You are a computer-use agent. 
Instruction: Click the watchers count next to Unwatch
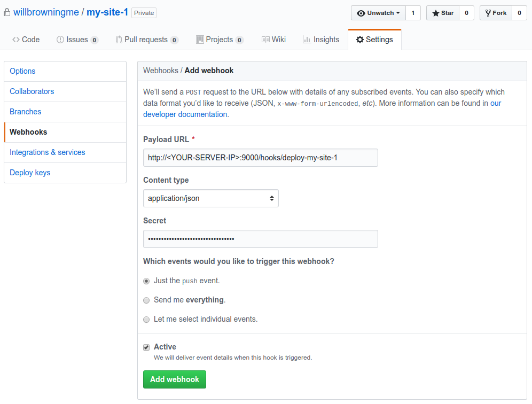(413, 13)
